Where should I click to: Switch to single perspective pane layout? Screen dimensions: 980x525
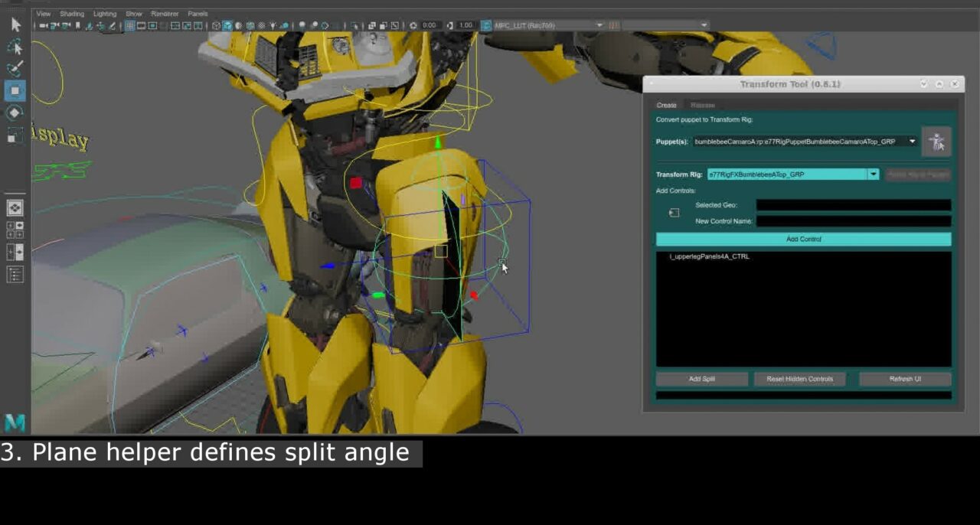[x=15, y=208]
